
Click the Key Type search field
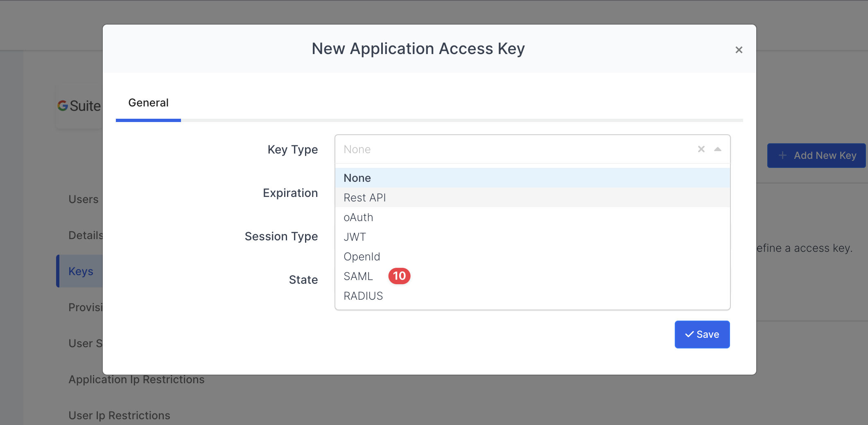512,149
